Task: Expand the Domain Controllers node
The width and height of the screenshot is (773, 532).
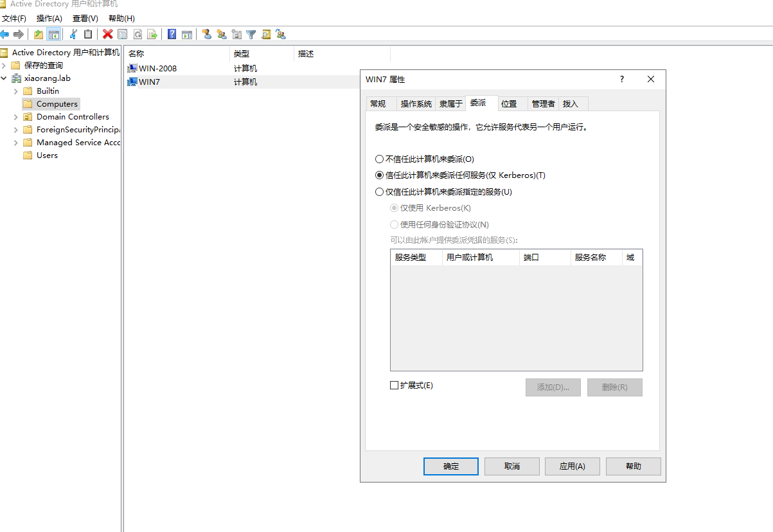Action: 17,116
